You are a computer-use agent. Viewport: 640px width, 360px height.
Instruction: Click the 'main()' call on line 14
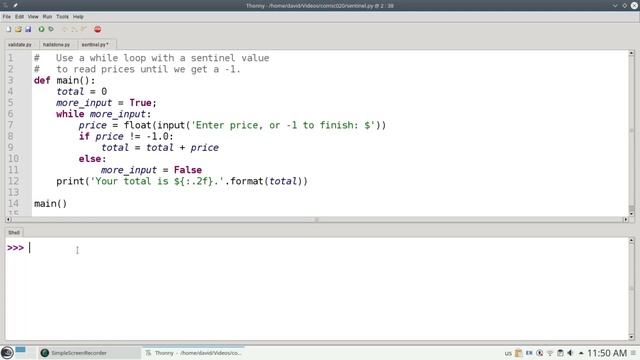point(51,204)
